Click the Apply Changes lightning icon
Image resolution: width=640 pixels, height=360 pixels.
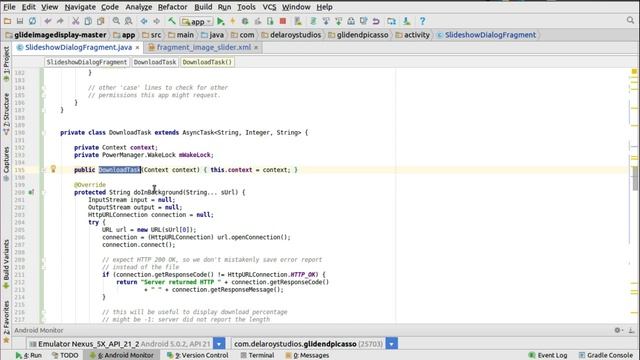click(x=233, y=21)
